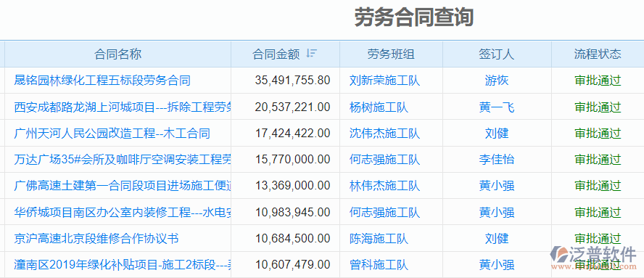The image size is (644, 278).
Task: Open the 华侨城项目南区办公室 contract link
Action: pyautogui.click(x=123, y=213)
